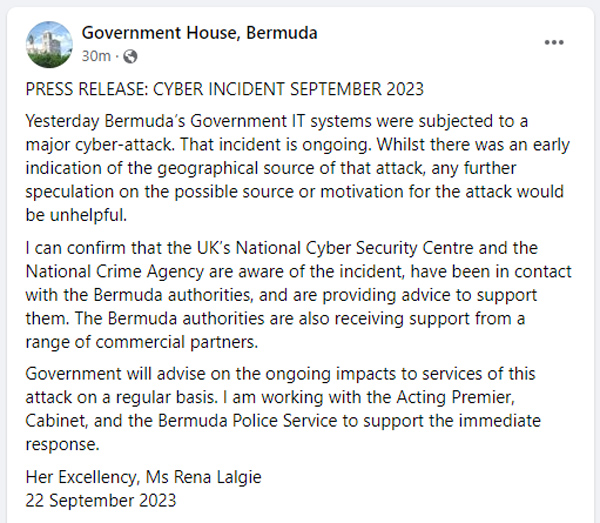Image resolution: width=600 pixels, height=523 pixels.
Task: Open the Government House, Bermuda page link
Action: click(x=199, y=33)
